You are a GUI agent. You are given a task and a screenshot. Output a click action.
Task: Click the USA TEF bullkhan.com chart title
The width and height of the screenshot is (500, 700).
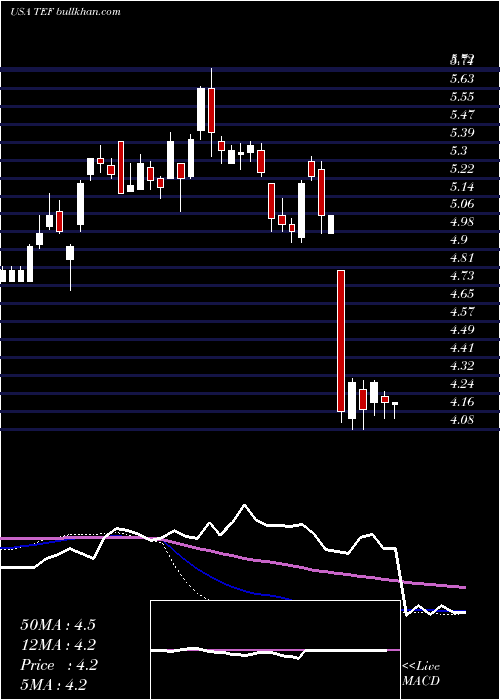tap(65, 12)
